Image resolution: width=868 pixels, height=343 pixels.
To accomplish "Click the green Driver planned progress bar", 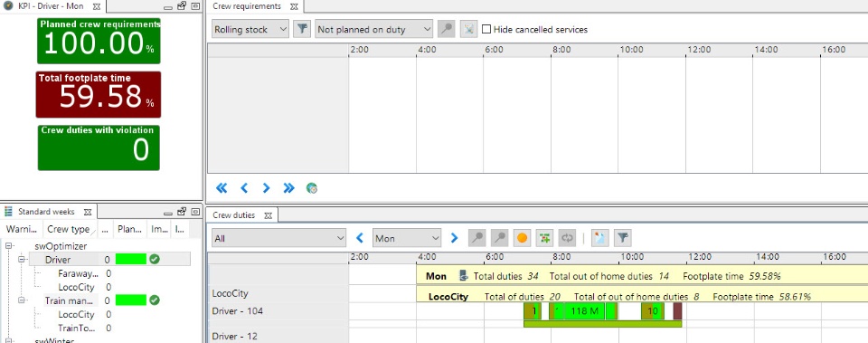I will (131, 260).
